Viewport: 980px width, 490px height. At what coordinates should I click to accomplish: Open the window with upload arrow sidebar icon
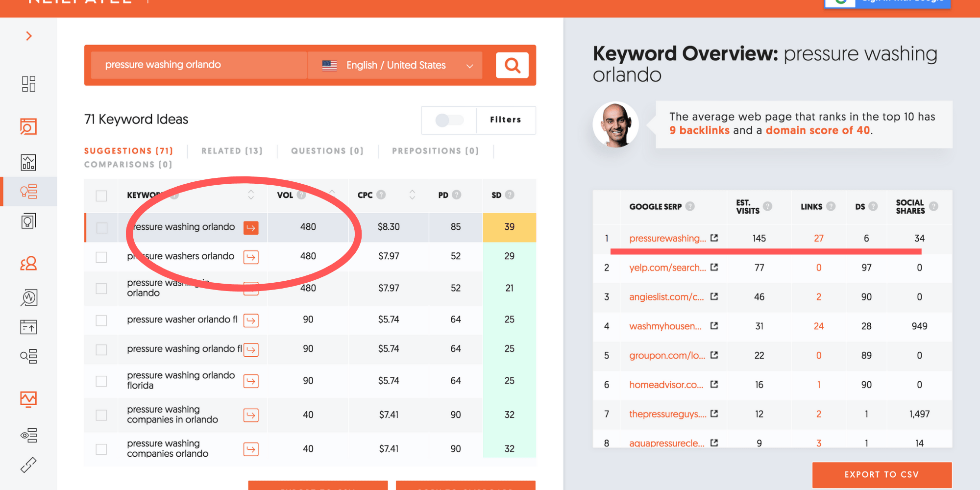[28, 327]
